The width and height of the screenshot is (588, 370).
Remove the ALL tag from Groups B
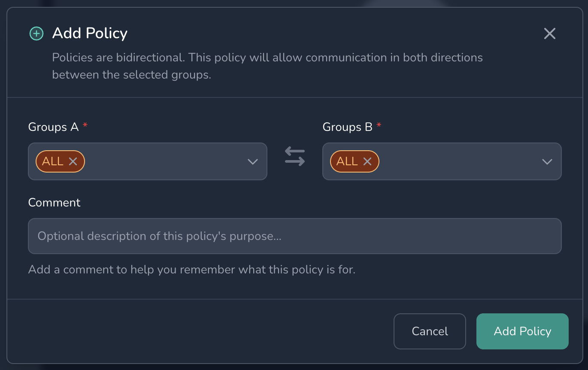[367, 161]
